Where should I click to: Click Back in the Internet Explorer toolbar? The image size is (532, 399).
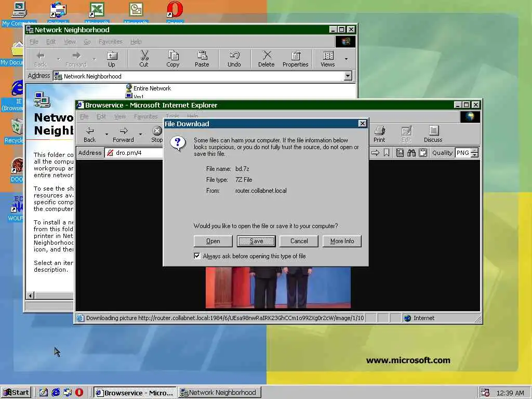pyautogui.click(x=89, y=135)
